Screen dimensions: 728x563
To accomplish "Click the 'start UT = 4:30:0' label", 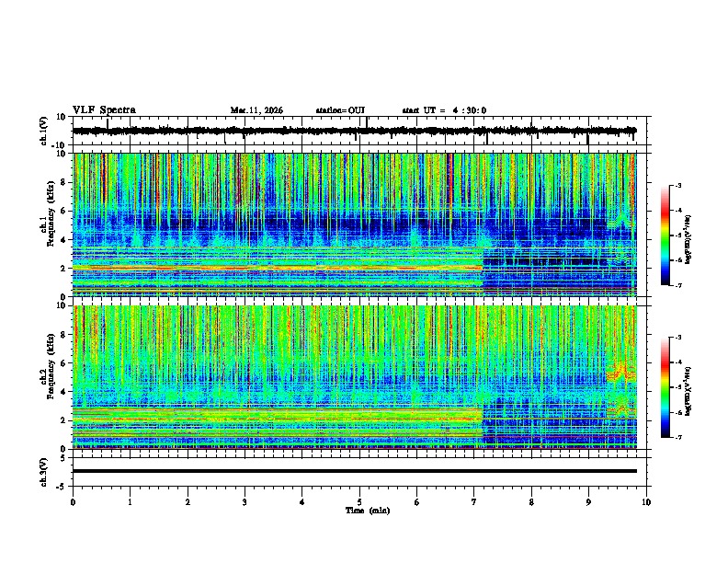I will pyautogui.click(x=444, y=110).
